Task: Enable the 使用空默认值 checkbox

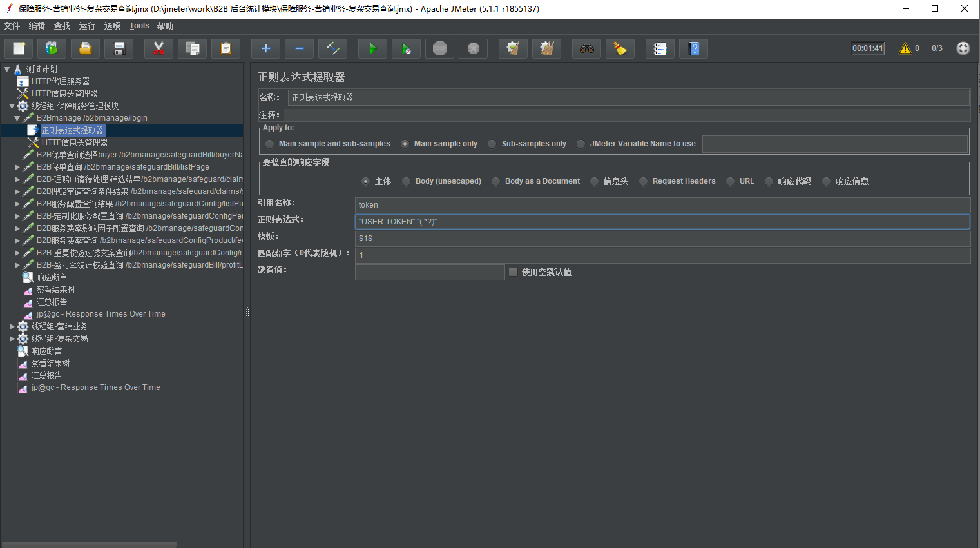Action: pos(513,272)
